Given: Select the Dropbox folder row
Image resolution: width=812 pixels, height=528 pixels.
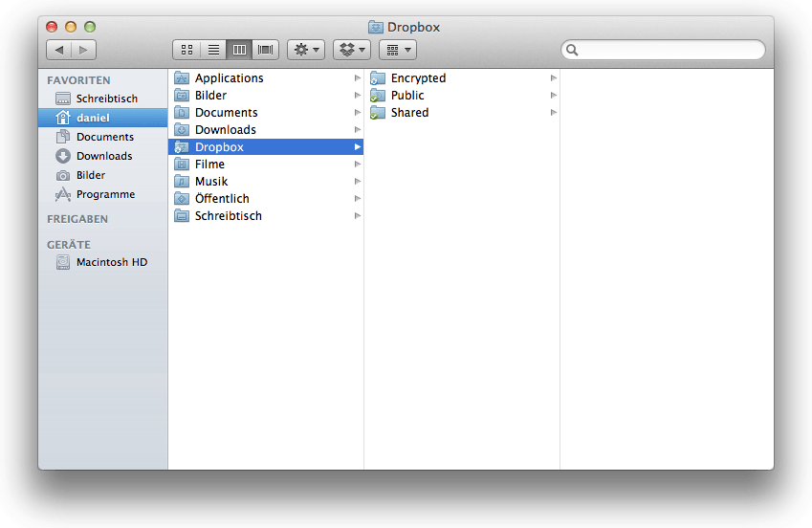Looking at the screenshot, I should tap(266, 147).
